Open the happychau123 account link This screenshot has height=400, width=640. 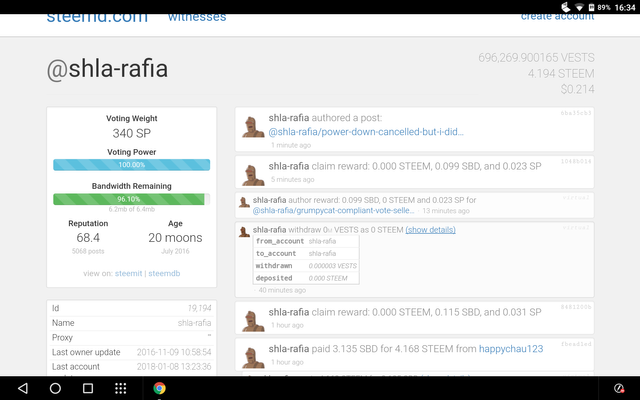pos(511,349)
